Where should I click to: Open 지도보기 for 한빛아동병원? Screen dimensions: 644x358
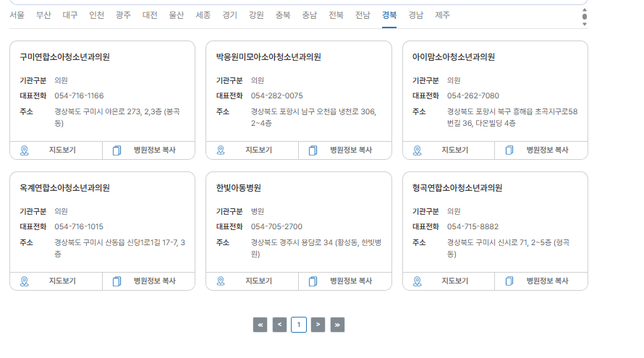coord(253,281)
